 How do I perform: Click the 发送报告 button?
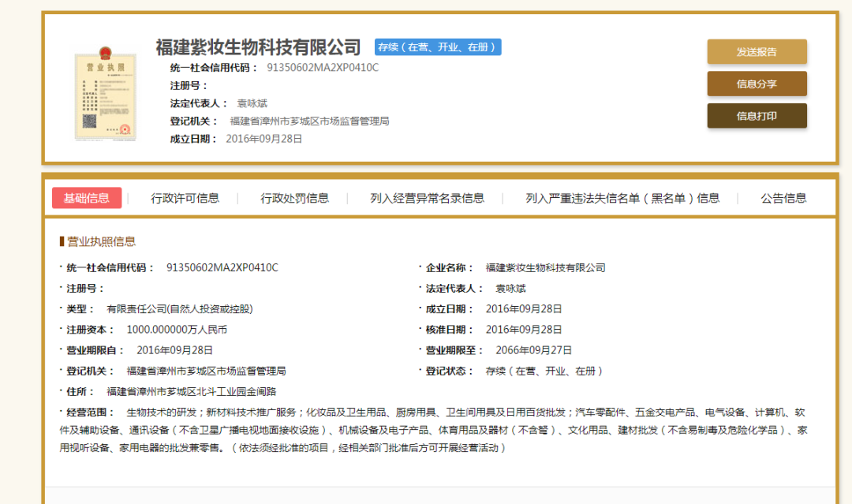click(756, 50)
